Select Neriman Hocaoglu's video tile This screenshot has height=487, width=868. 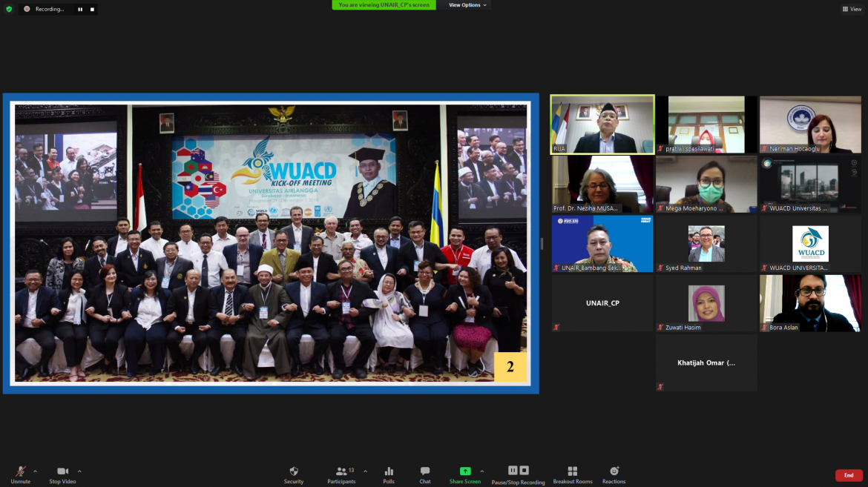coord(810,125)
